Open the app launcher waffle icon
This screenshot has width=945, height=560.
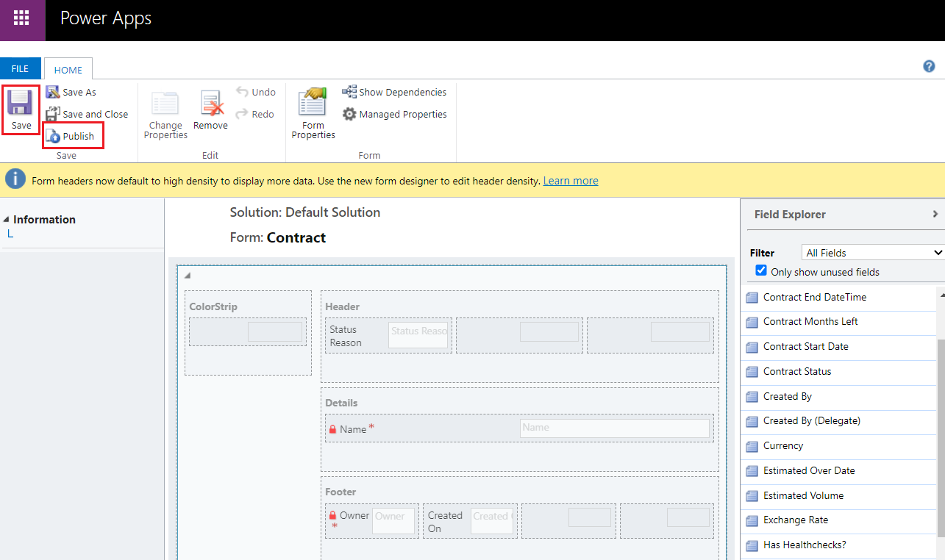[22, 19]
